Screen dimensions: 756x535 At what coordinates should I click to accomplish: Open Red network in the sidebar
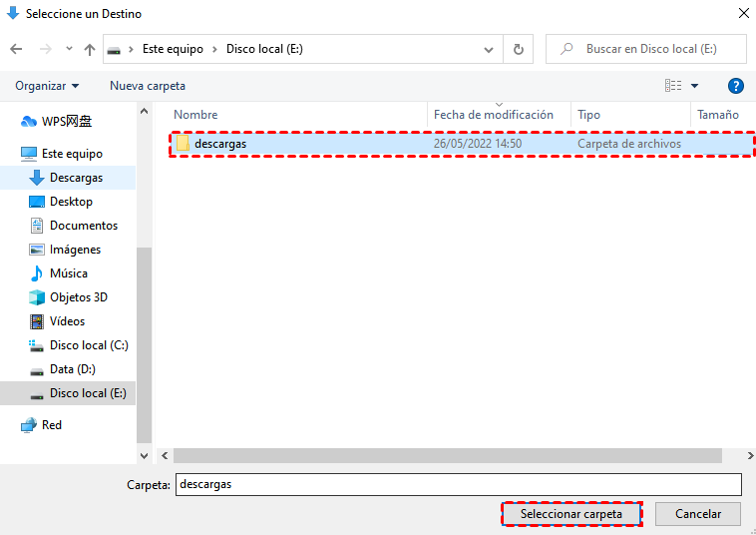[52, 425]
